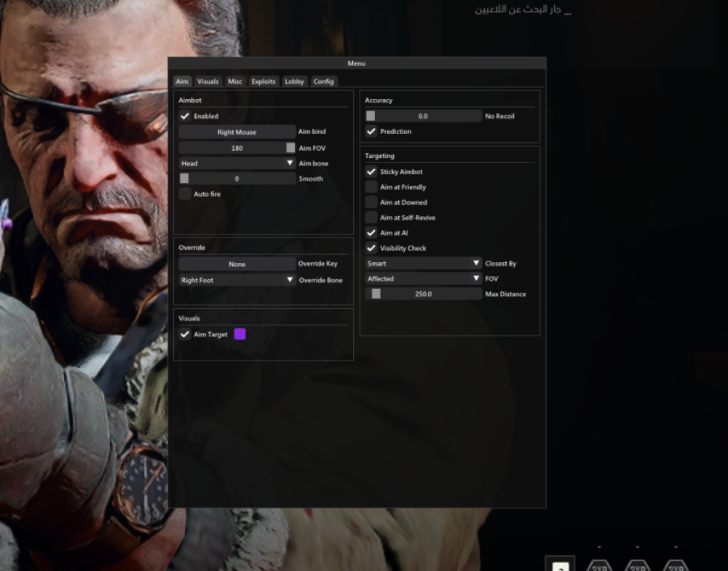Click the No Recoil slider bar

[424, 117]
